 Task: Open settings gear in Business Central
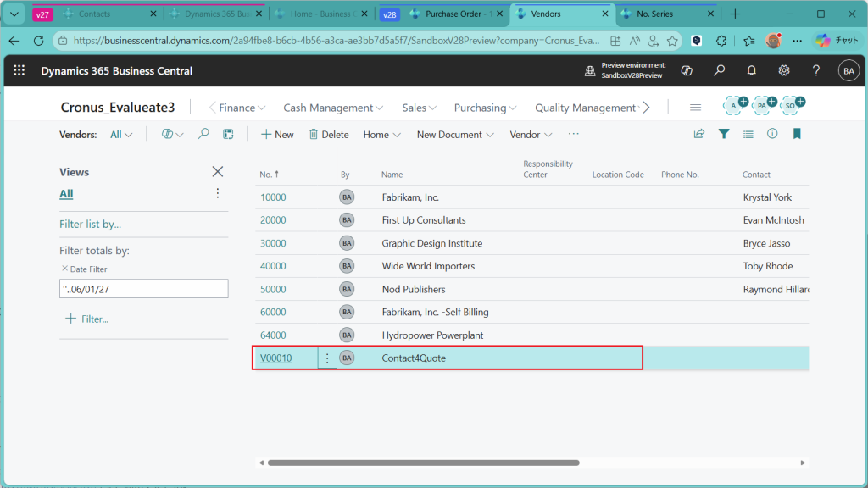click(784, 71)
